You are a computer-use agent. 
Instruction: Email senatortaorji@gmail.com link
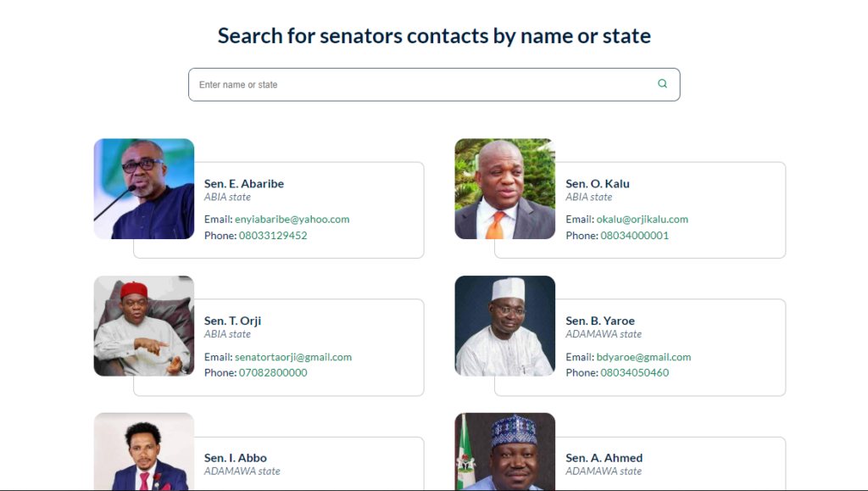(x=292, y=357)
